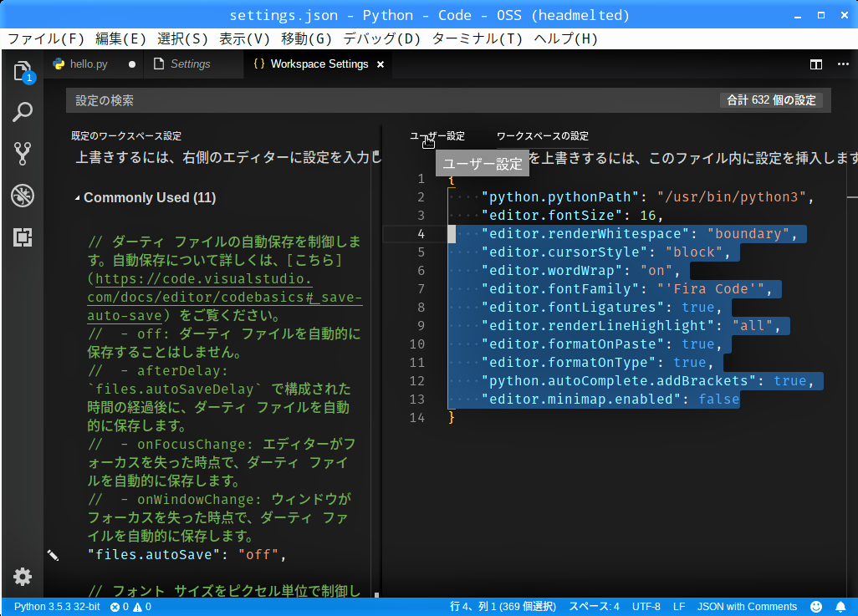858x616 pixels.
Task: Change JSON with Comments language mode
Action: pos(747,607)
